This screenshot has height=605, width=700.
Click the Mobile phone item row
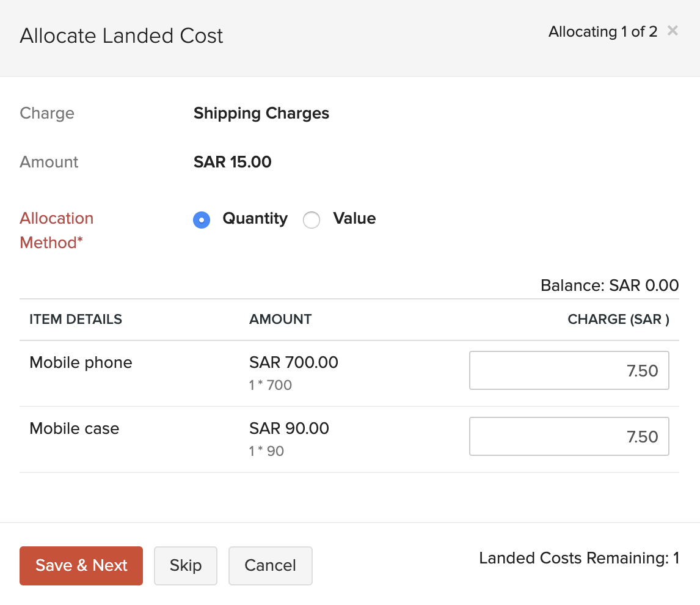(80, 362)
